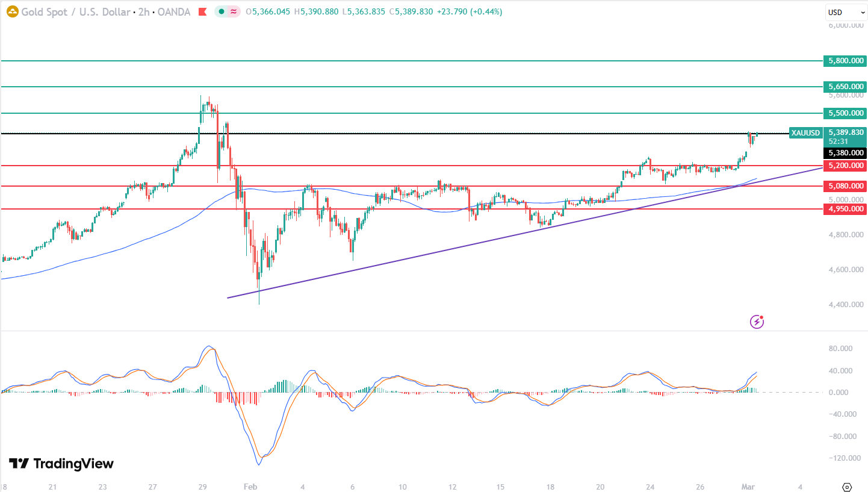Open the hexagon chart settings icon
Viewport: 868px width, 492px height.
click(x=847, y=487)
